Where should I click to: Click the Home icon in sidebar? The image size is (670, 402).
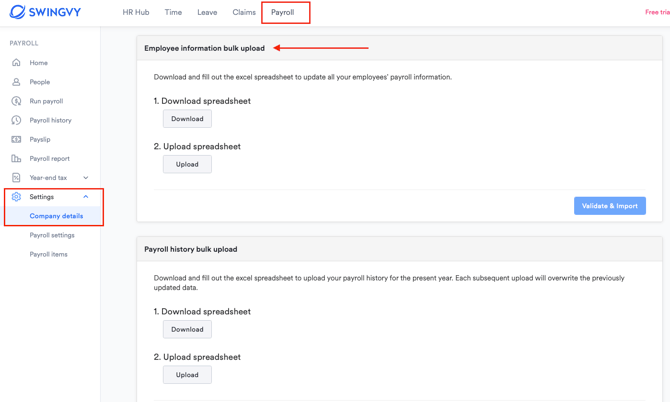(x=16, y=63)
